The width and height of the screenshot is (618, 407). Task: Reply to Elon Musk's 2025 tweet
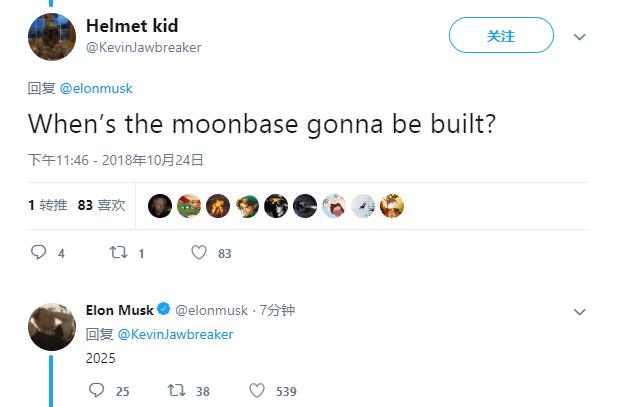pos(97,391)
